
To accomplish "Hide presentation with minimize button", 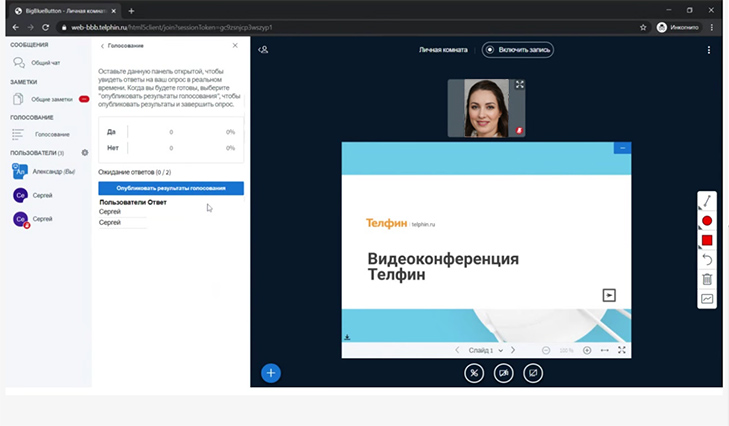I will [x=623, y=148].
